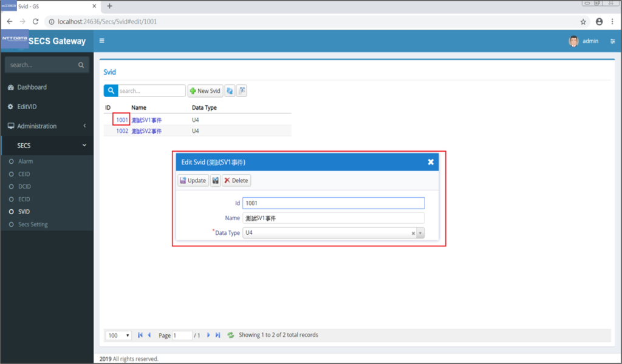Focus the page number input

click(x=182, y=335)
